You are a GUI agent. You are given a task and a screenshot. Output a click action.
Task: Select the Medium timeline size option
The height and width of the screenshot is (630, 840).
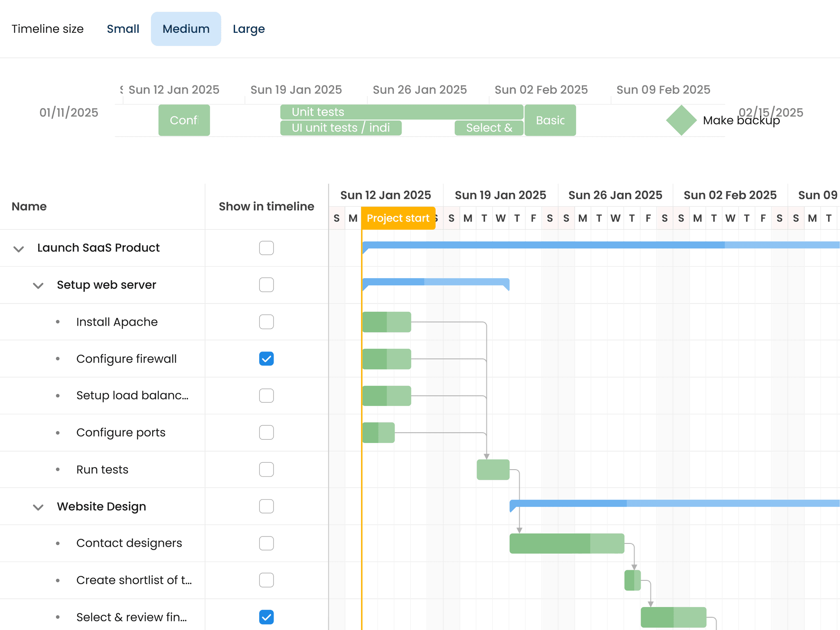coord(185,29)
